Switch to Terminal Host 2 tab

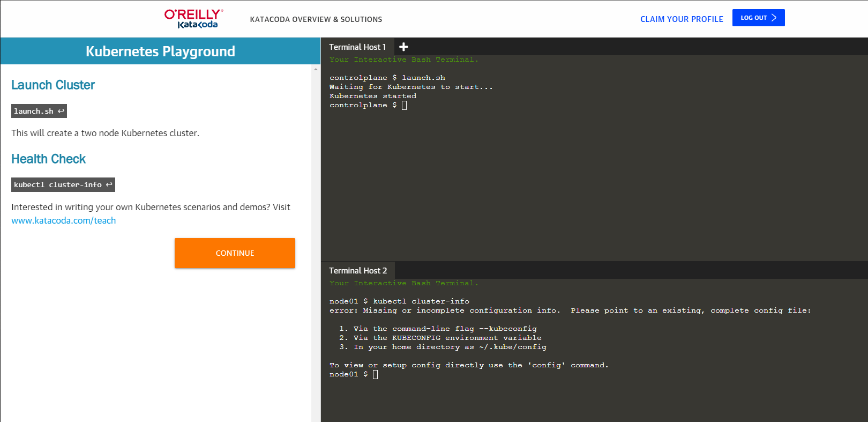(x=358, y=270)
